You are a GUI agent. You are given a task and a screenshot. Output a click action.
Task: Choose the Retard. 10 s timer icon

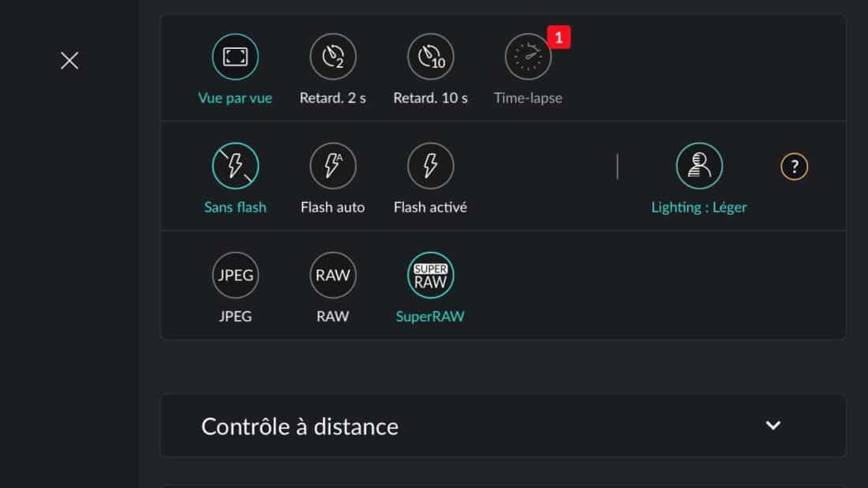[x=430, y=57]
